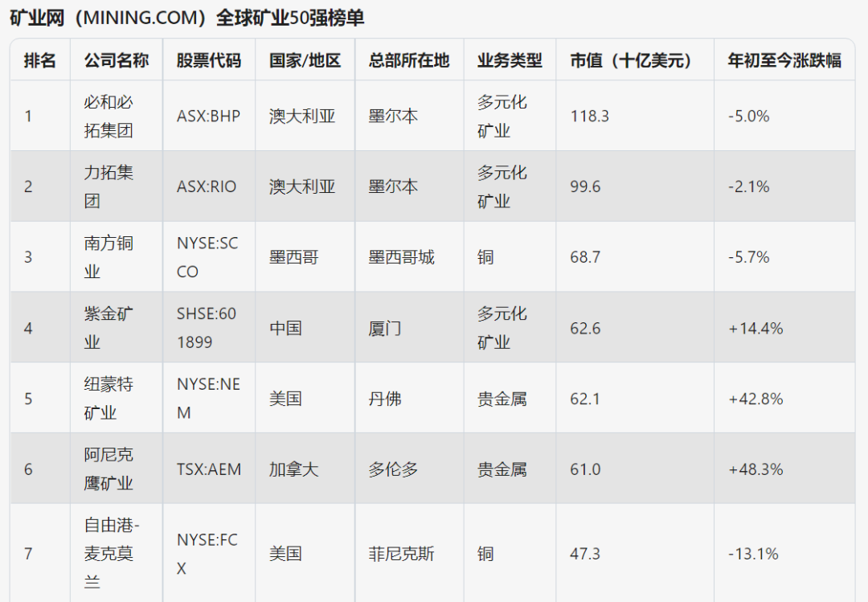Select ticker TSX:AEM
The height and width of the screenshot is (602, 868).
209,469
